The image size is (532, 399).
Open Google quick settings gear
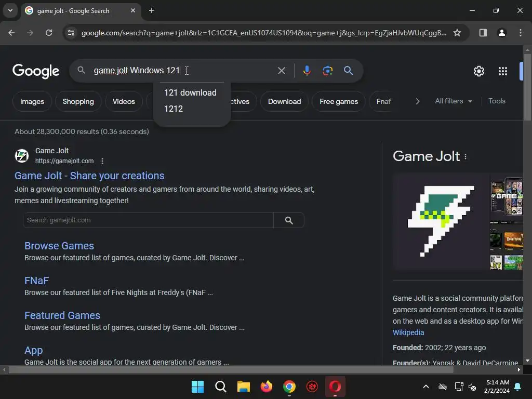coord(478,71)
